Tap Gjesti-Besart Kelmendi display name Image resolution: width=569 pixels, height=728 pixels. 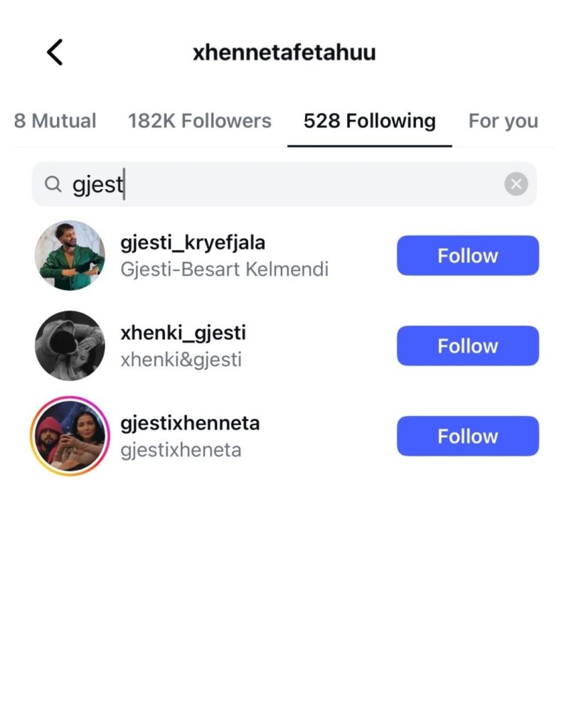click(x=224, y=269)
